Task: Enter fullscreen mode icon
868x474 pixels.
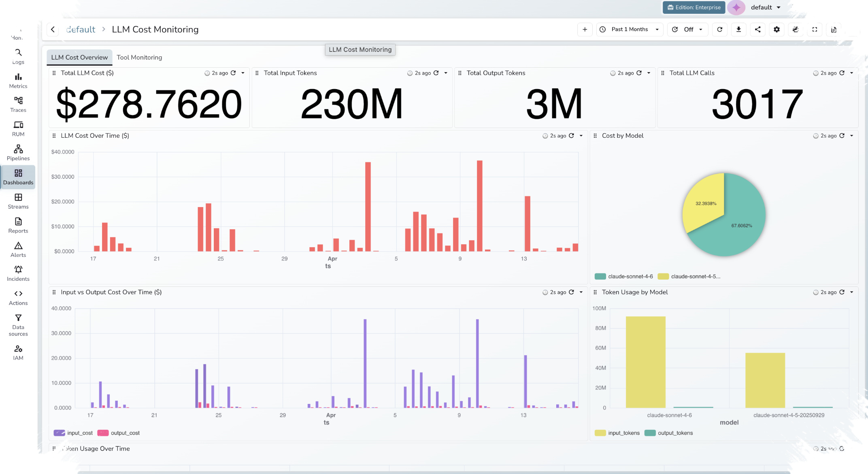Action: [815, 29]
